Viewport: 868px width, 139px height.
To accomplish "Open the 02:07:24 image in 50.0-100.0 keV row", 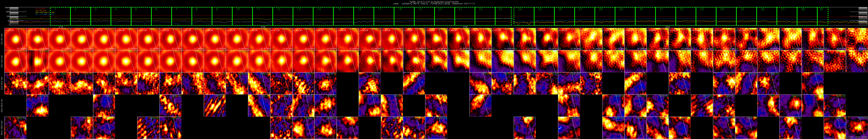I will (857, 128).
